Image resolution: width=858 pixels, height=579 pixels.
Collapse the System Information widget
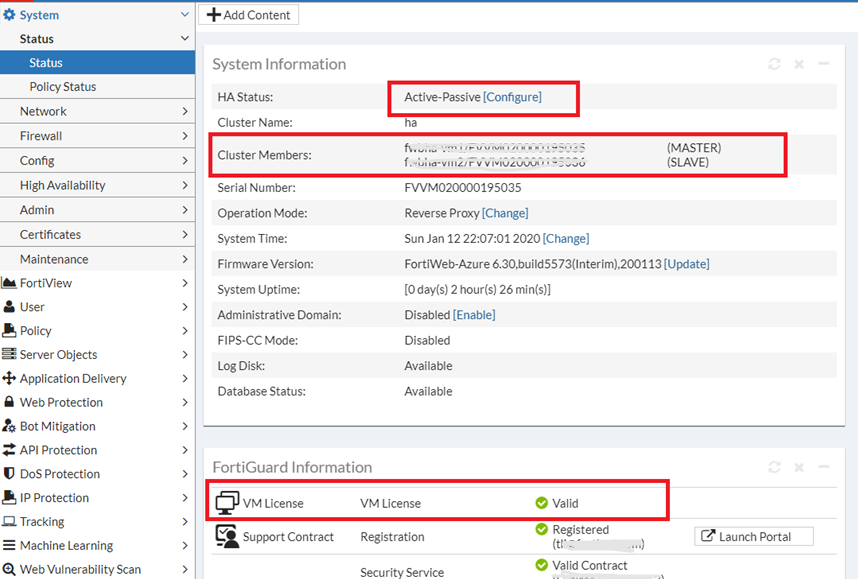coord(824,63)
